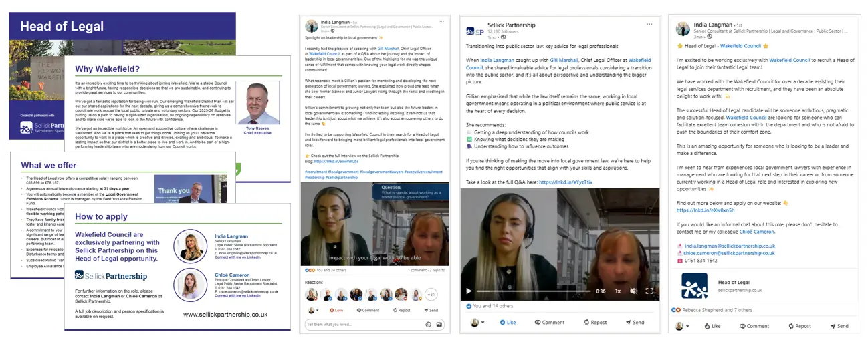This screenshot has height=342, width=868.
Task: Add an image in the comment box
Action: point(439,324)
